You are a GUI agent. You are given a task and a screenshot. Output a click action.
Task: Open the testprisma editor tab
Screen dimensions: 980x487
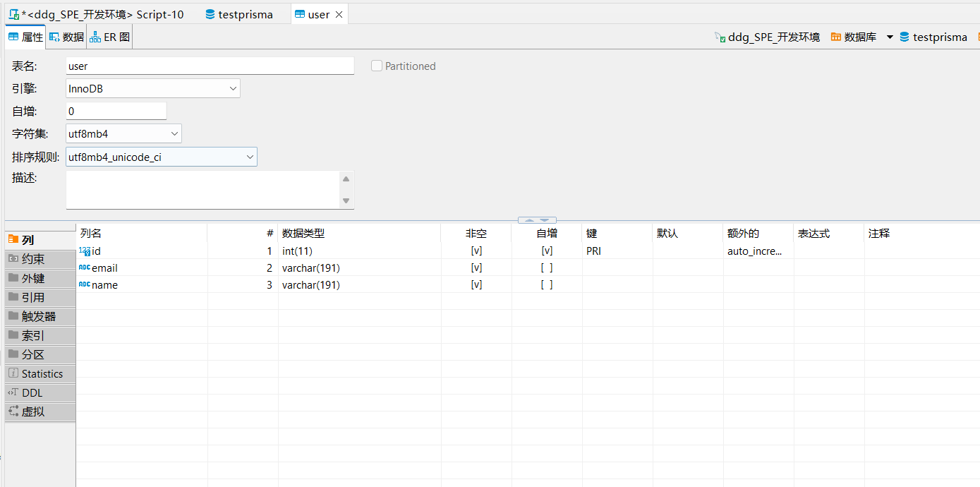(x=238, y=14)
